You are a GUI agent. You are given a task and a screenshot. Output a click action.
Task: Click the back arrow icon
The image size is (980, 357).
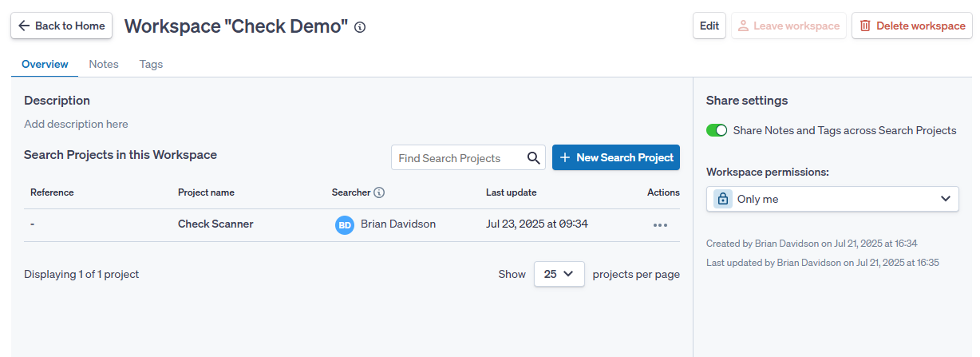coord(24,26)
